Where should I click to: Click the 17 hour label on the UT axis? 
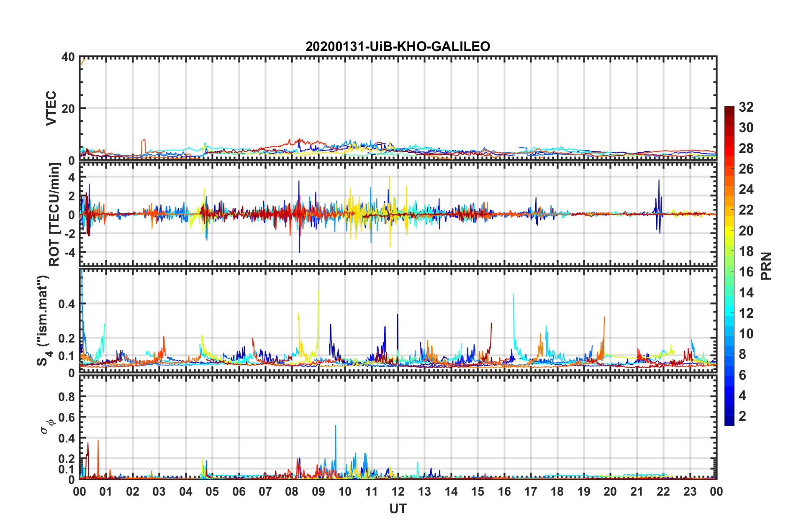[x=531, y=491]
